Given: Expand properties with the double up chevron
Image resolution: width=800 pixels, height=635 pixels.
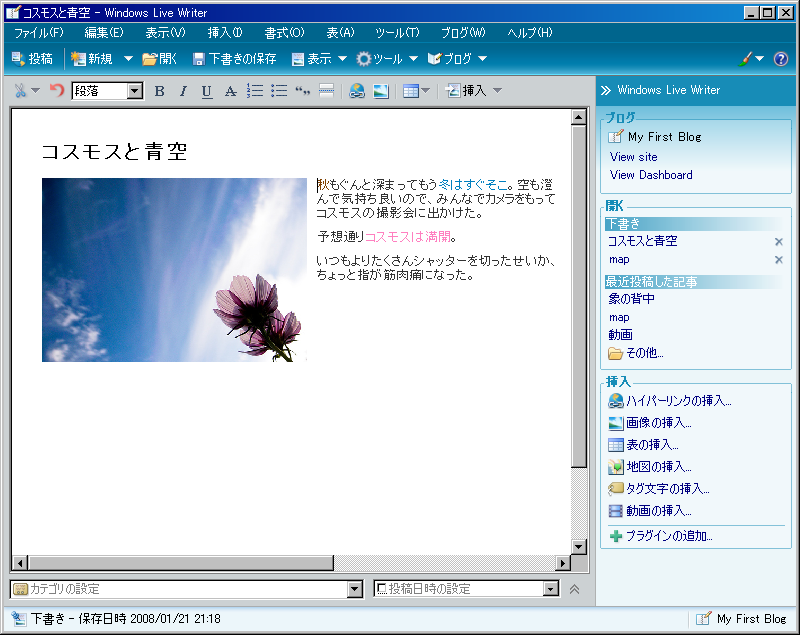Looking at the screenshot, I should 574,589.
